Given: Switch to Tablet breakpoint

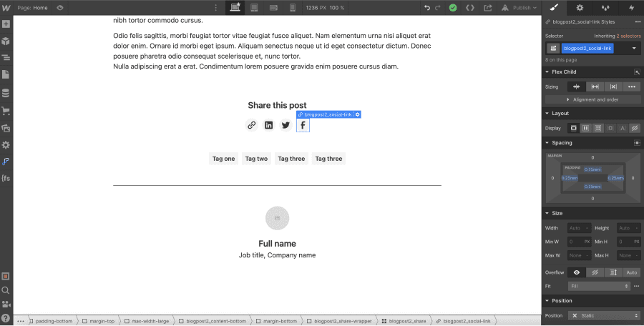Looking at the screenshot, I should 254,7.
